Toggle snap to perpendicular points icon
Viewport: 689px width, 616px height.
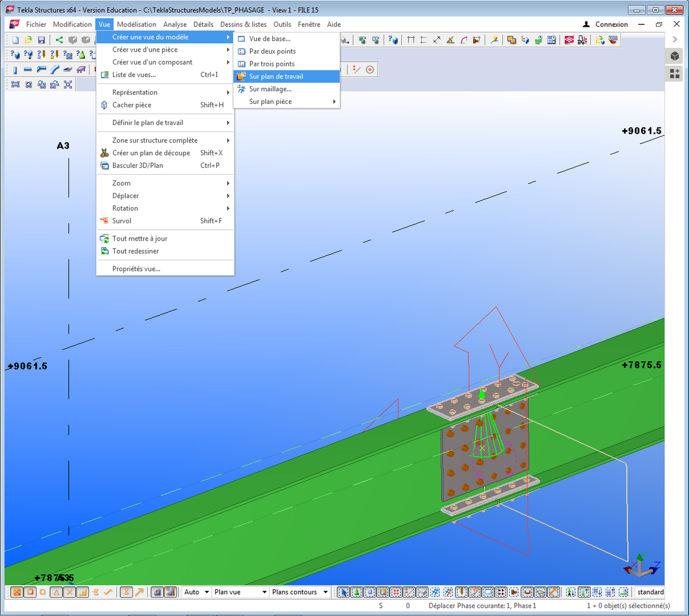(82, 592)
